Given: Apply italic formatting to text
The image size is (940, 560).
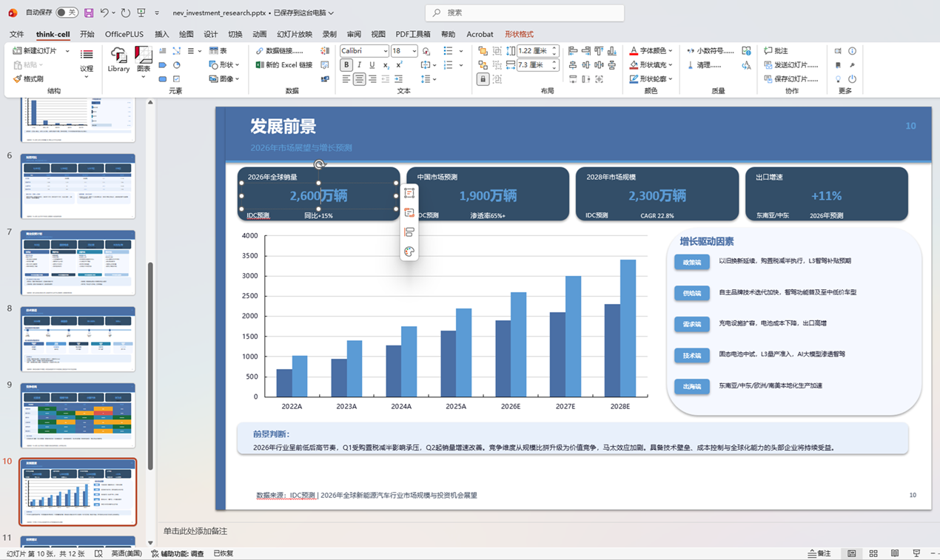Looking at the screenshot, I should [x=359, y=65].
